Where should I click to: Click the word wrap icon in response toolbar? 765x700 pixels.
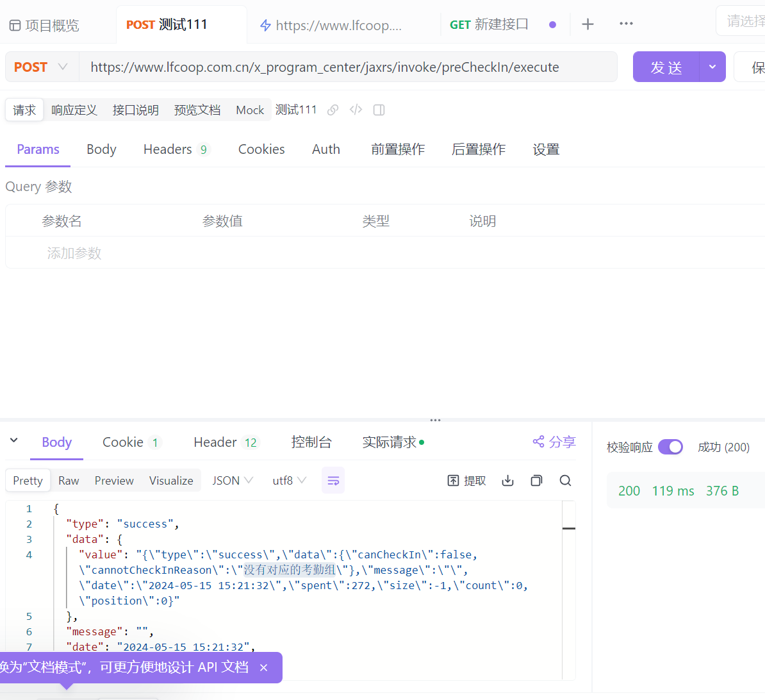tap(333, 481)
